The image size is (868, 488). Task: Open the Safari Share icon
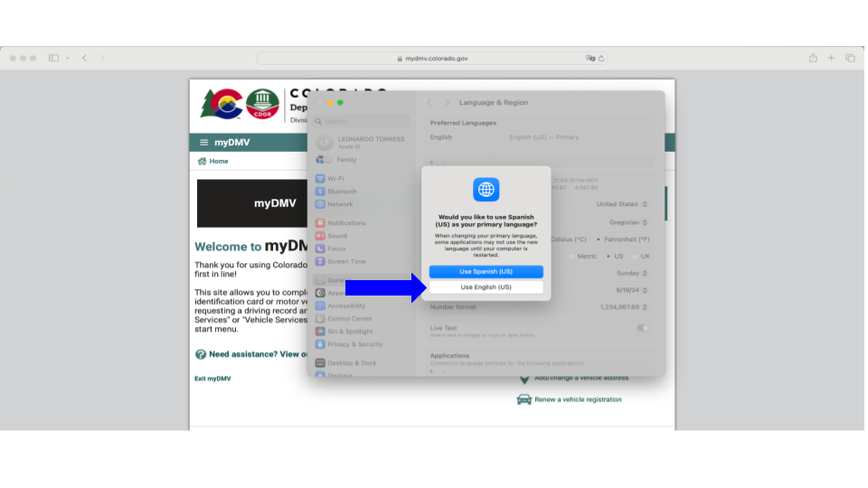click(x=813, y=58)
